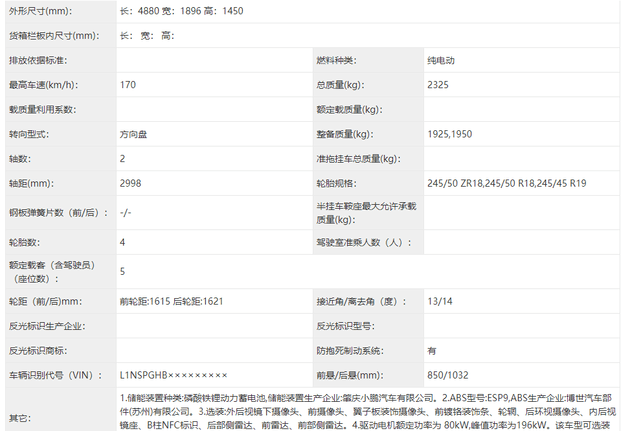
Task: Click the 轴距 value 2998
Action: click(131, 183)
